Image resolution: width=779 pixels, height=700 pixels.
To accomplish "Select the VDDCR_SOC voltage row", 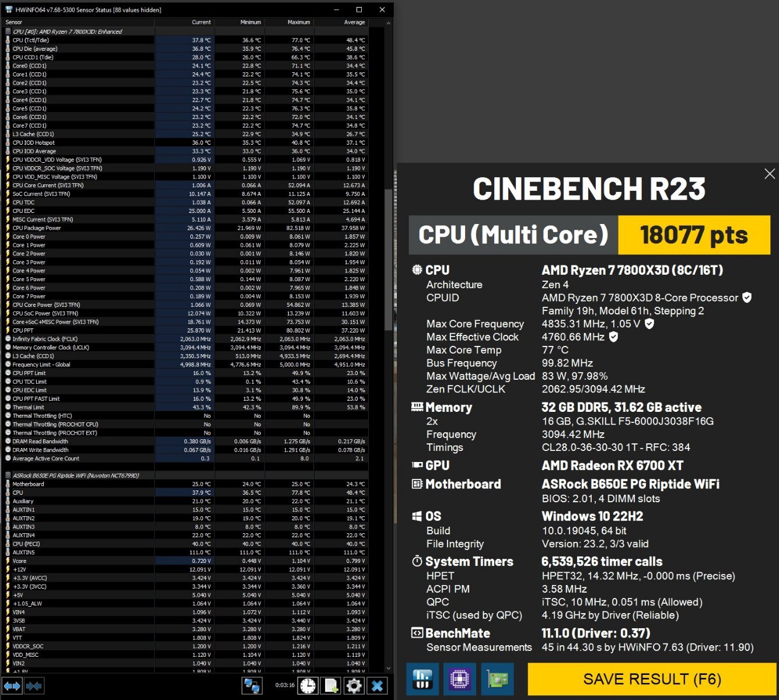I will tap(186, 646).
